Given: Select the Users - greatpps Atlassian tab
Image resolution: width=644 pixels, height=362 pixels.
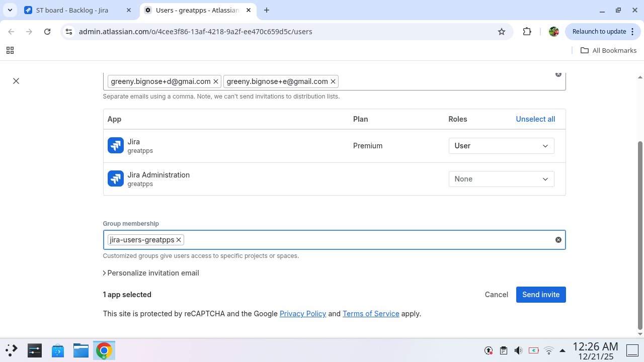Looking at the screenshot, I should click(x=197, y=10).
